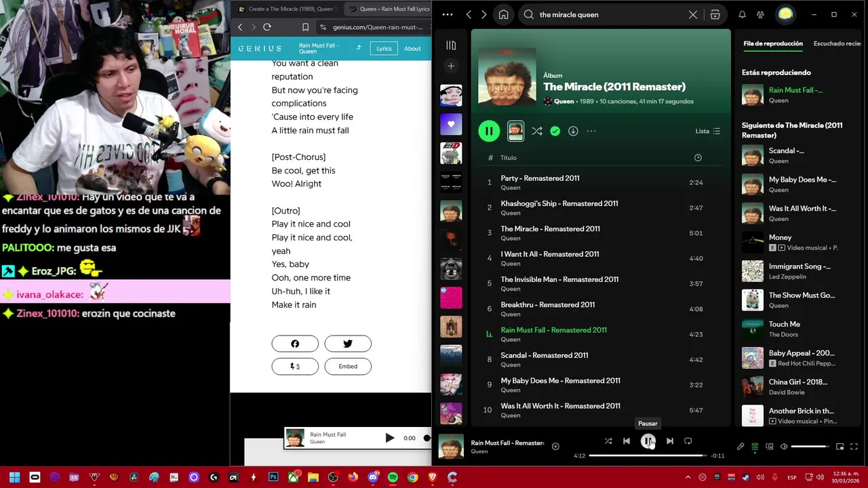868x488 pixels.
Task: Open Lyrics tab on Genius page
Action: (x=384, y=49)
